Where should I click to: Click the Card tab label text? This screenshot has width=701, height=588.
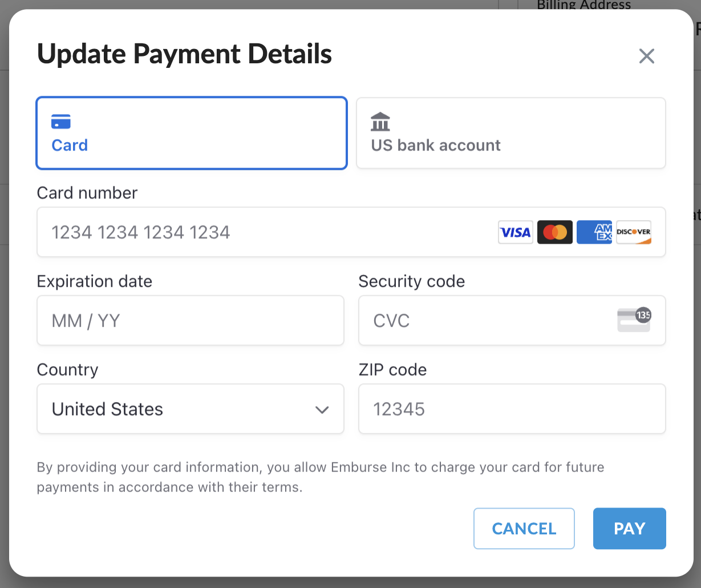(70, 145)
